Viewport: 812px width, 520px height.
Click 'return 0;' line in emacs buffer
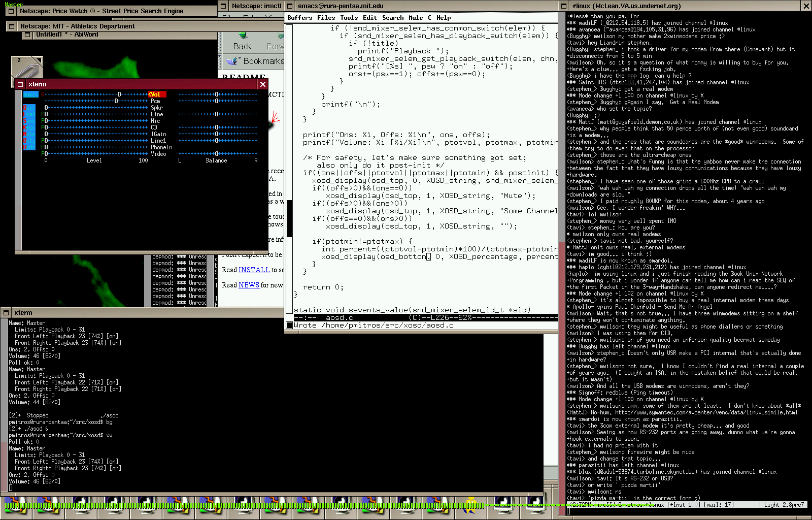point(323,287)
